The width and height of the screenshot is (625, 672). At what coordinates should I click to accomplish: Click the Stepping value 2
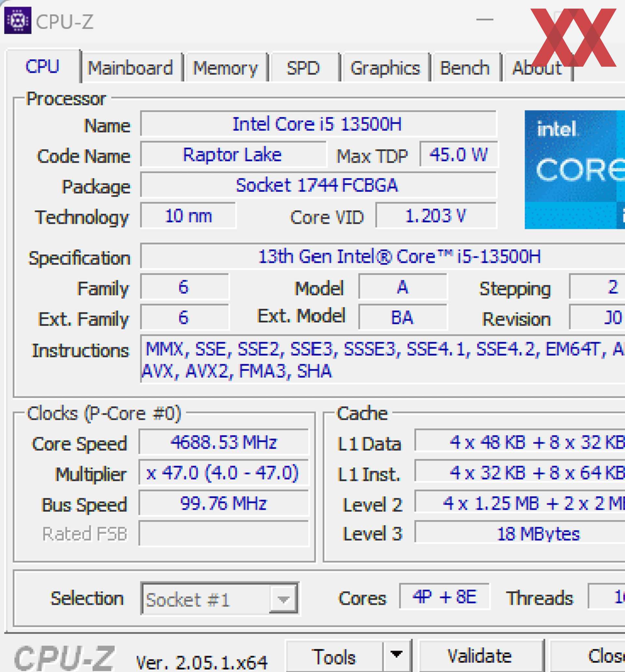tap(597, 287)
